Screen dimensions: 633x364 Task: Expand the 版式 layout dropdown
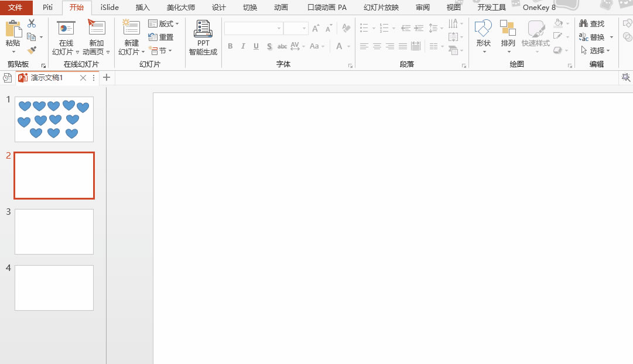click(x=164, y=24)
